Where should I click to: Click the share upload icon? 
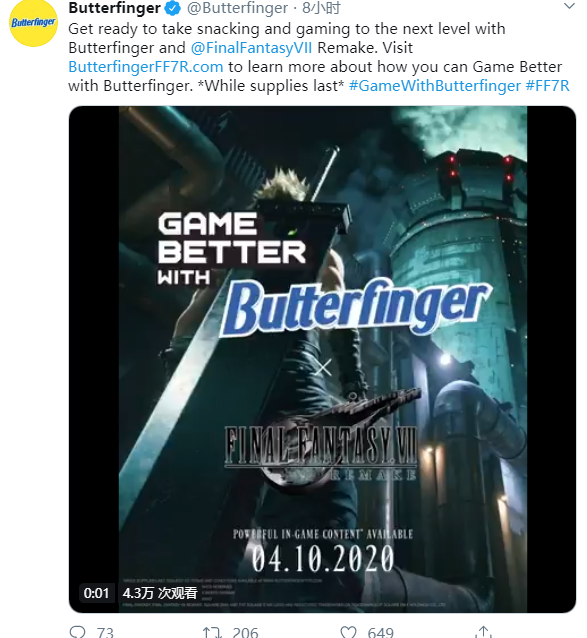coord(483,632)
